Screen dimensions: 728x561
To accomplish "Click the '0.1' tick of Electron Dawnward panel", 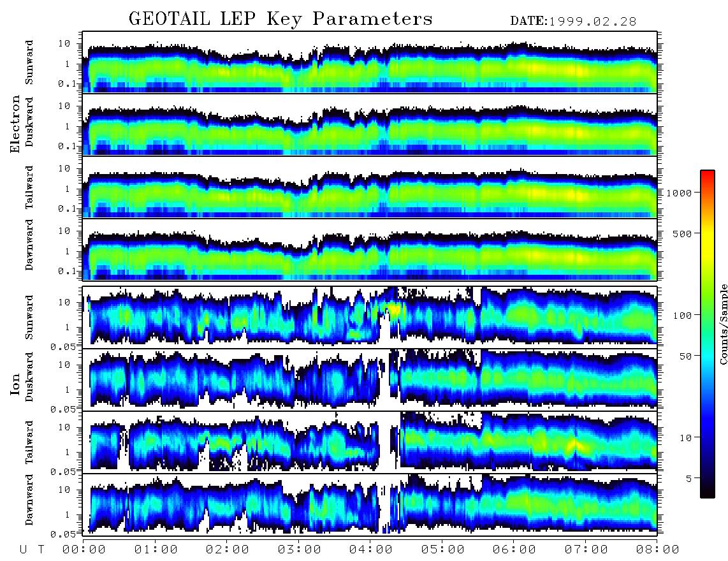I will [x=68, y=271].
